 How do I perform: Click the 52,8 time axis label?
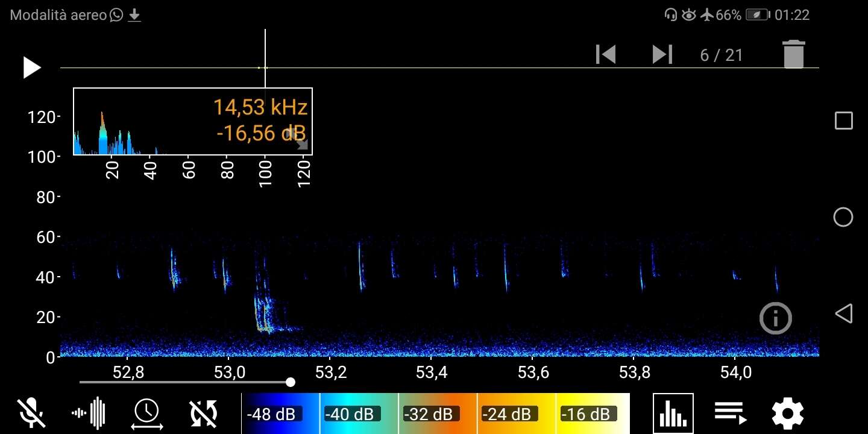pyautogui.click(x=128, y=373)
